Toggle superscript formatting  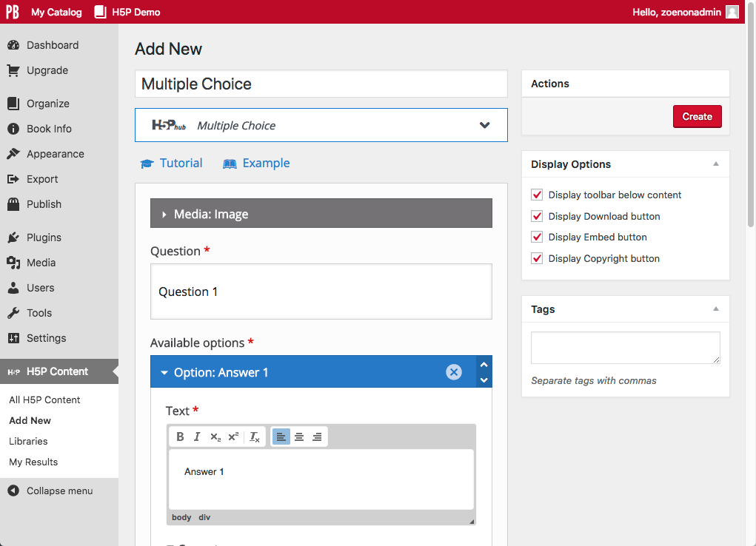(233, 437)
